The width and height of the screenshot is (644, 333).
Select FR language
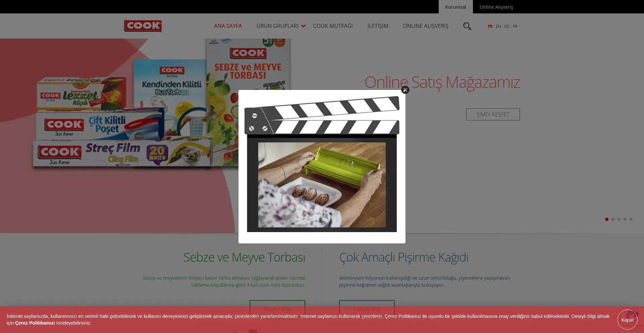(x=515, y=26)
